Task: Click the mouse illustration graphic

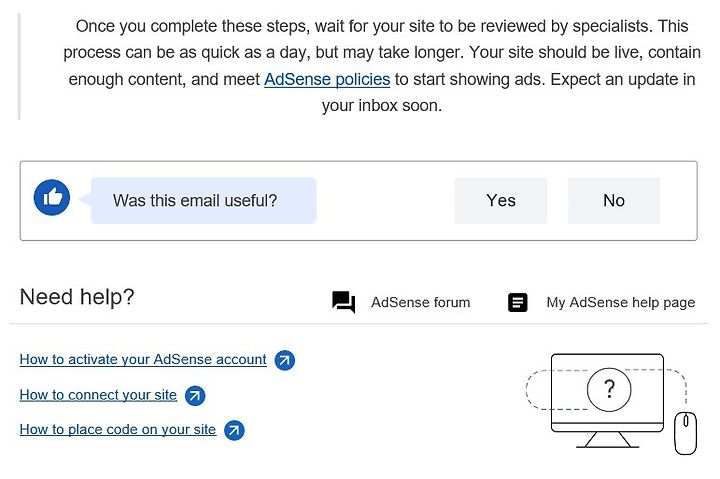Action: (x=685, y=433)
